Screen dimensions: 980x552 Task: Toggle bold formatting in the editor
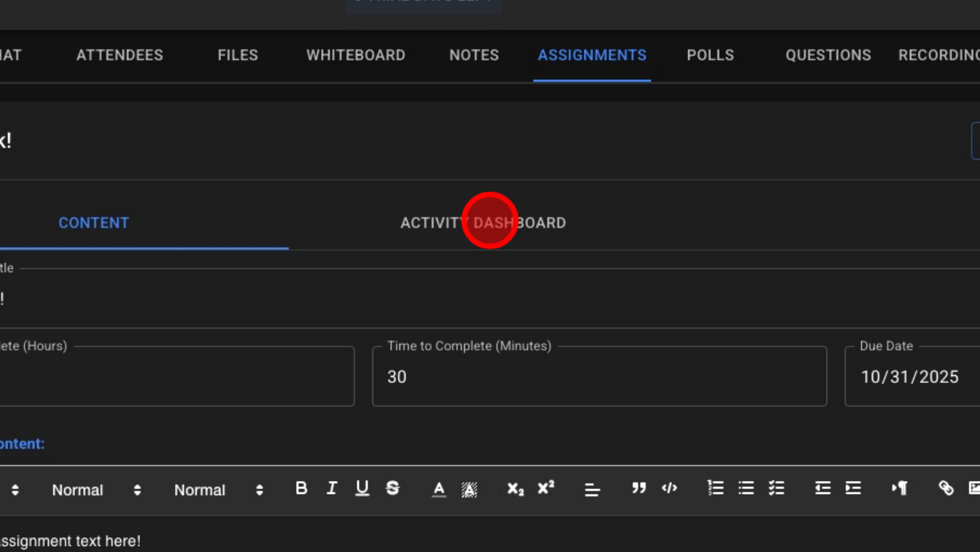(x=301, y=488)
